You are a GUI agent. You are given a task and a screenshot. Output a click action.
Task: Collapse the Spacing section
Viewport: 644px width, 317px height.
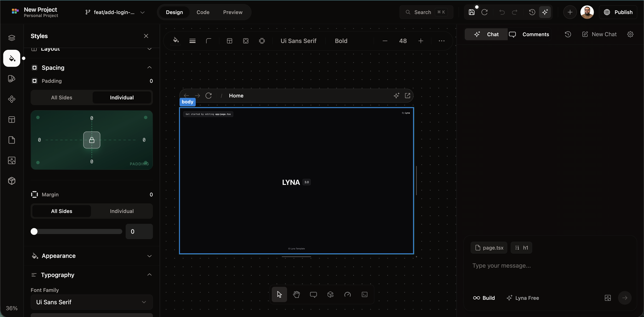pos(149,67)
